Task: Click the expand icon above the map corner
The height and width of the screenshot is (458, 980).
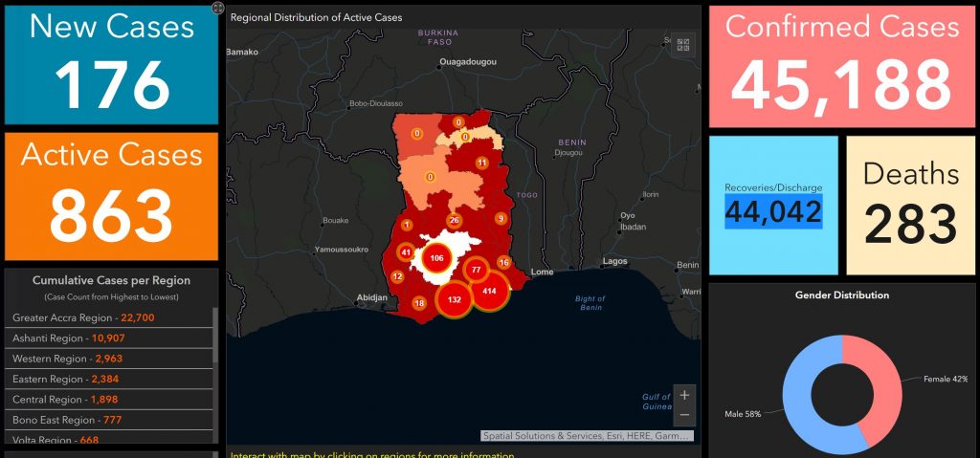Action: pyautogui.click(x=218, y=8)
